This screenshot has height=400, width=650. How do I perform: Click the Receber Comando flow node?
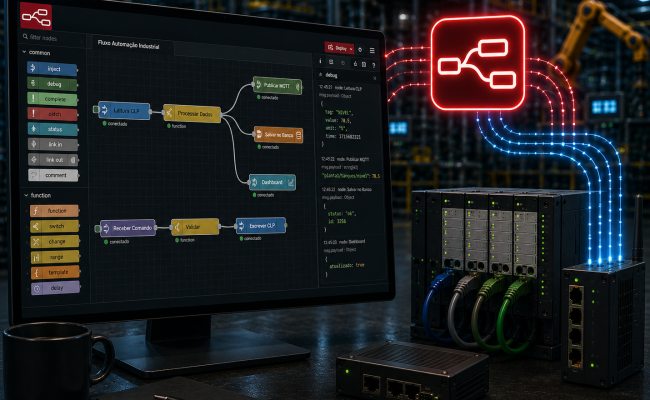(x=128, y=228)
